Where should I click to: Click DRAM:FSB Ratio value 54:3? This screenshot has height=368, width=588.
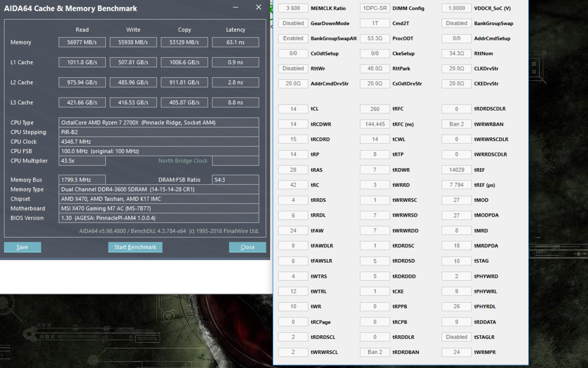[235, 180]
